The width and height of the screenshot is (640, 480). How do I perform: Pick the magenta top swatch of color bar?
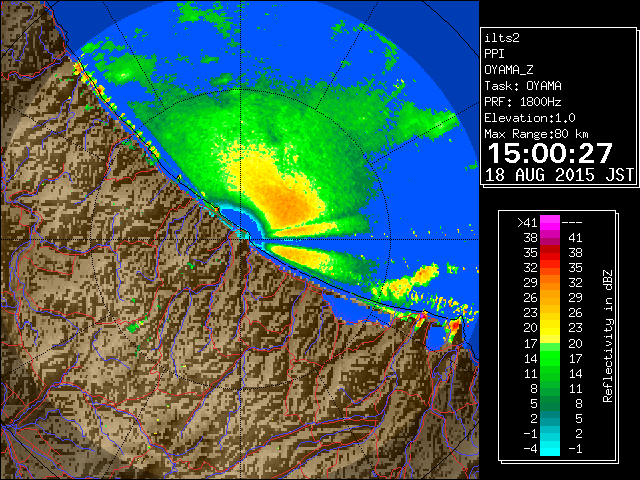(550, 223)
